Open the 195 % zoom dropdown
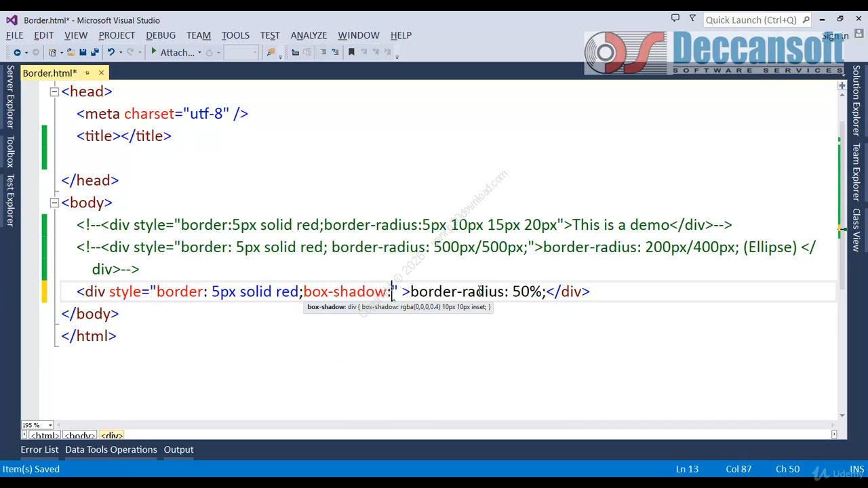 point(50,425)
